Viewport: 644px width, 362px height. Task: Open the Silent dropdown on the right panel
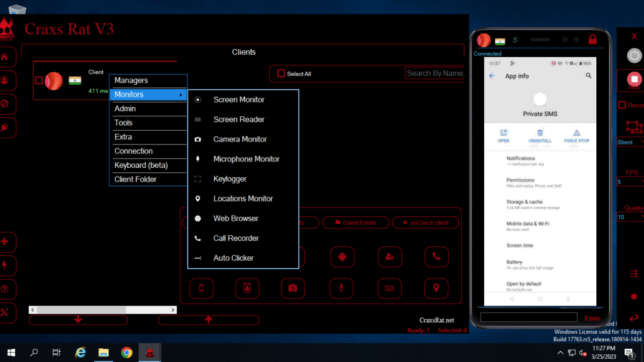pyautogui.click(x=630, y=143)
